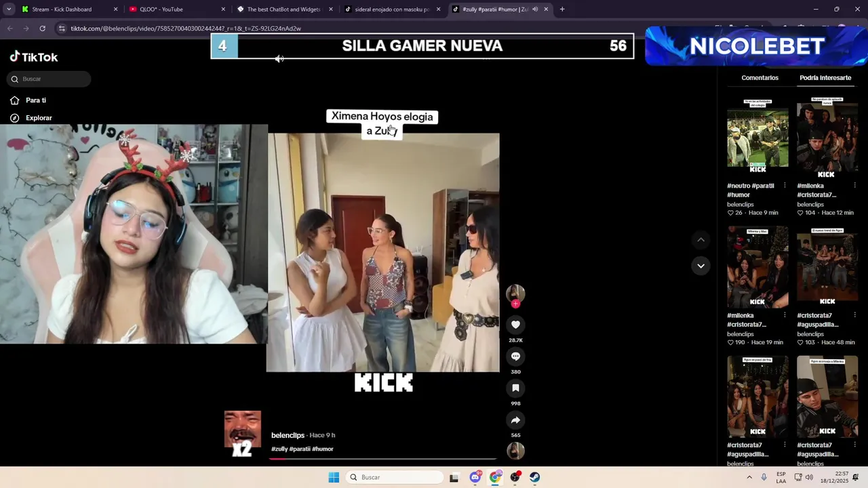Viewport: 868px width, 488px height.
Task: Close the Stream - Kick Dashboard tab
Action: pyautogui.click(x=115, y=9)
